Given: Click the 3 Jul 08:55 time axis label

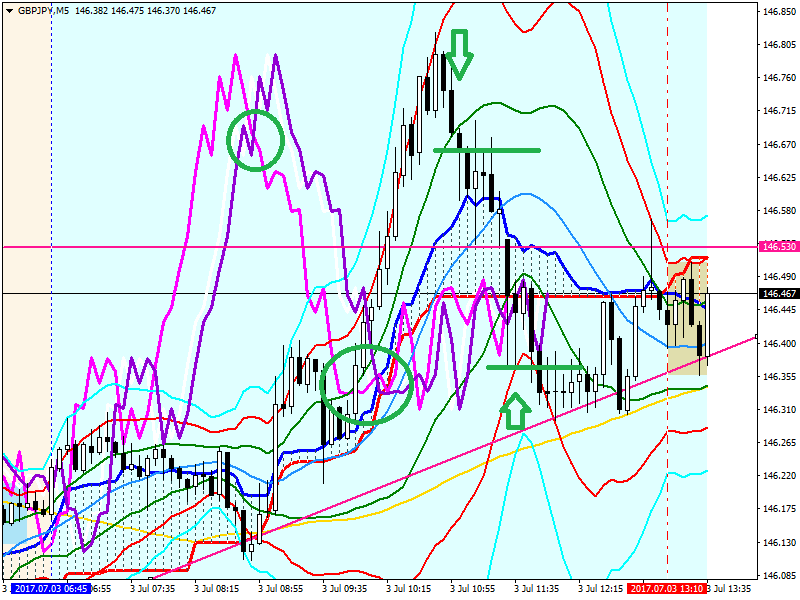Looking at the screenshot, I should pos(281,589).
